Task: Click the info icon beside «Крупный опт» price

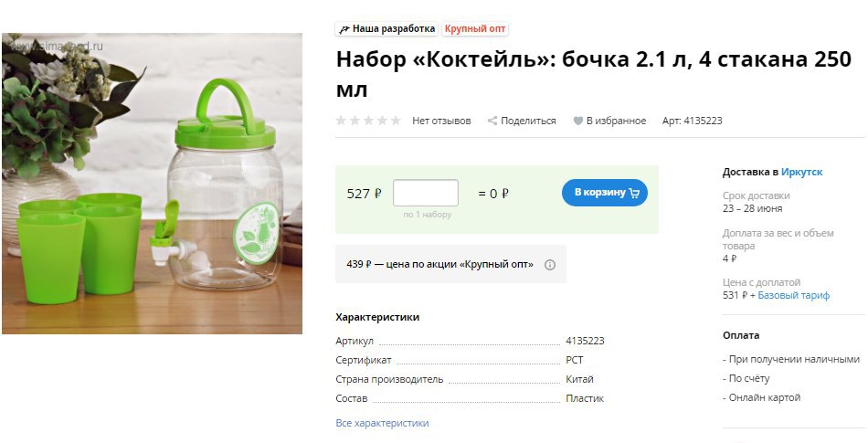Action: (x=550, y=265)
